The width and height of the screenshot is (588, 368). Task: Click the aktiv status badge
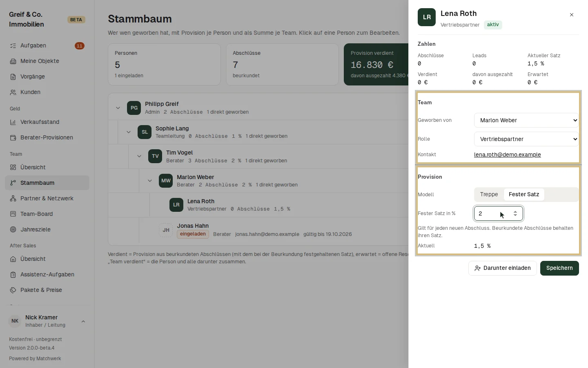click(x=493, y=25)
